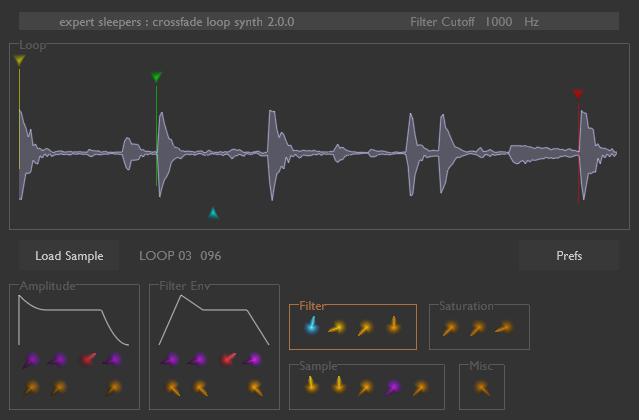This screenshot has width=639, height=420.
Task: Select the last orange knob in the Sample group
Action: tap(420, 387)
